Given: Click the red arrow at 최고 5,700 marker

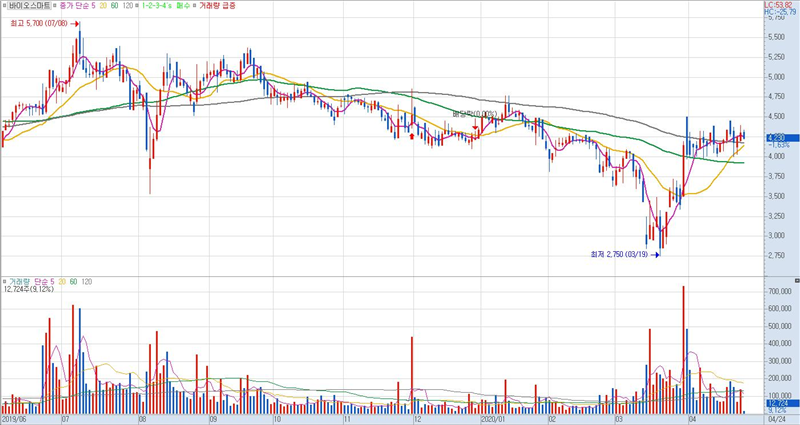Looking at the screenshot, I should pos(76,22).
